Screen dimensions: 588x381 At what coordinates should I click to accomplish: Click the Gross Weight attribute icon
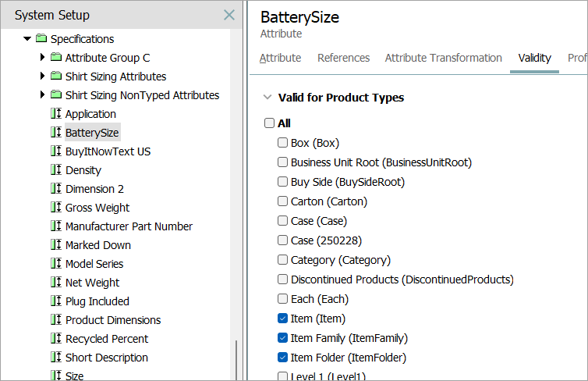point(56,207)
